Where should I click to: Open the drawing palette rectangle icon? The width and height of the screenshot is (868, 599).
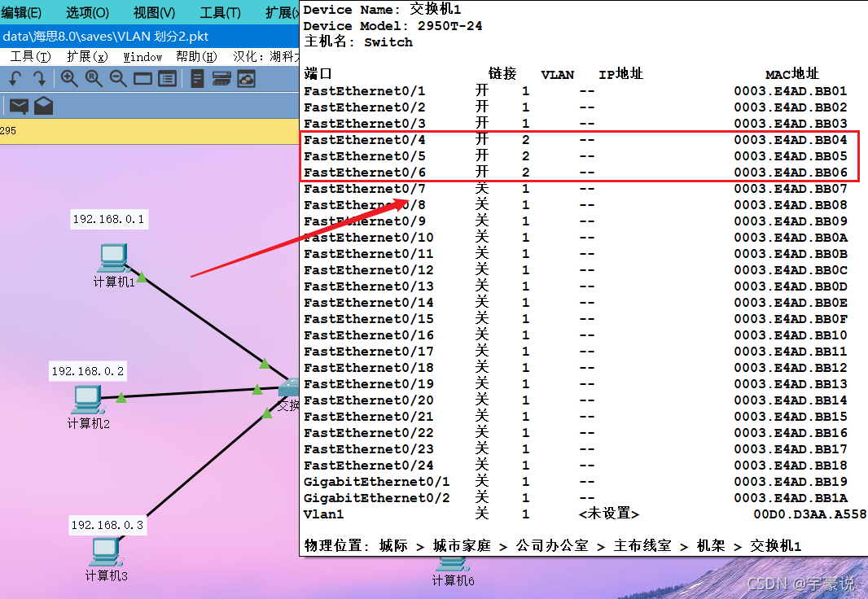pos(142,79)
